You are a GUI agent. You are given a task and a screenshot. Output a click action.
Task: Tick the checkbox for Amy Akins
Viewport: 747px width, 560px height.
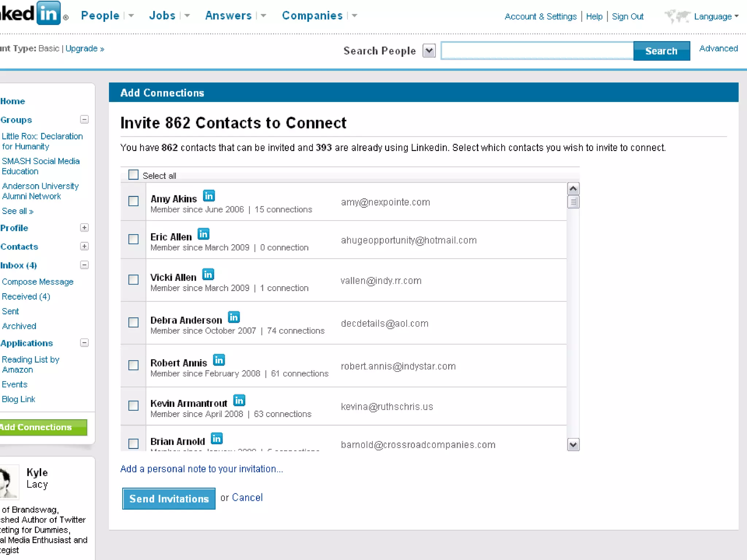133,201
